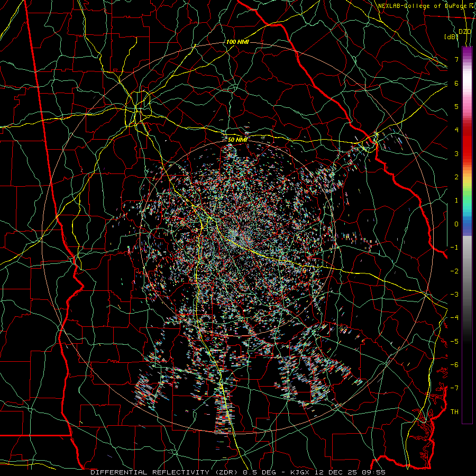
Task: Click the "3" value on the color scale
Action: click(x=456, y=153)
